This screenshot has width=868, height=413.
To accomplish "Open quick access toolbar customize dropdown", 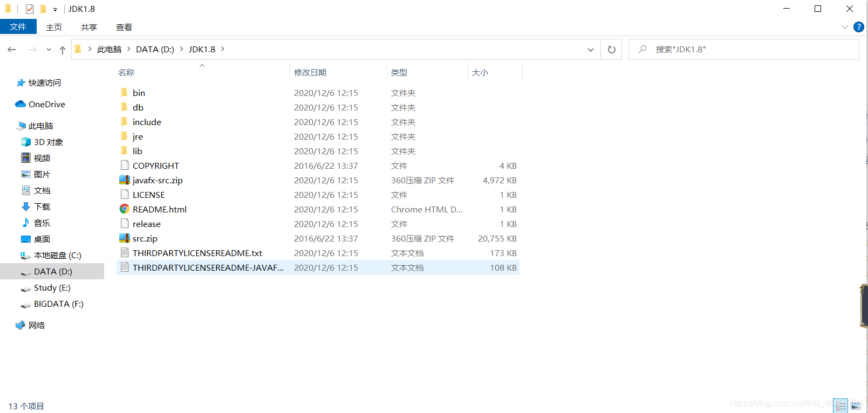I will pos(55,9).
